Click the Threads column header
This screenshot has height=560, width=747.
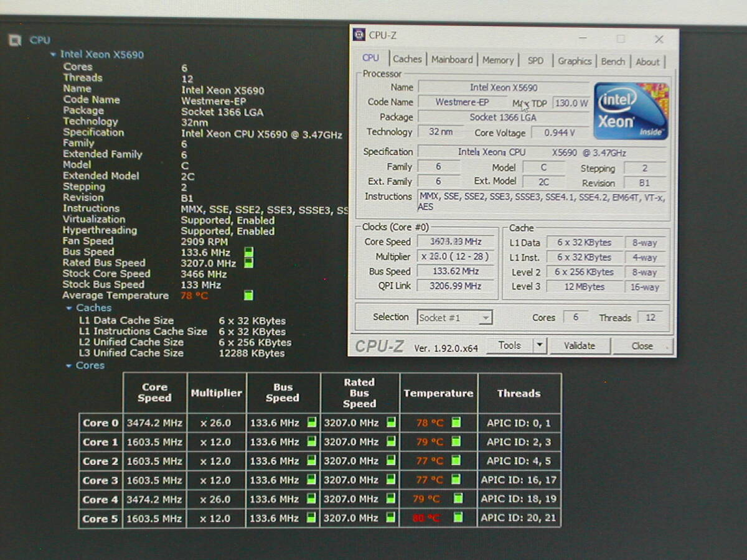519,393
